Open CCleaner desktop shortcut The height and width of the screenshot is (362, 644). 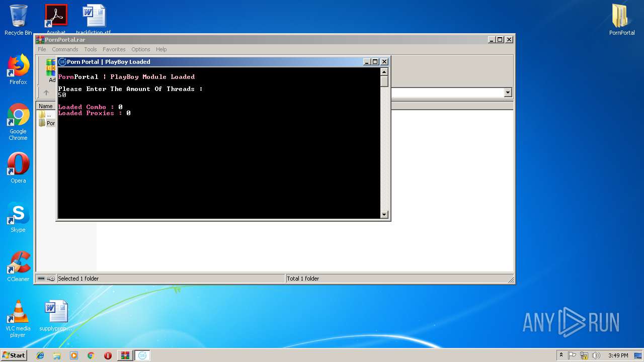18,266
